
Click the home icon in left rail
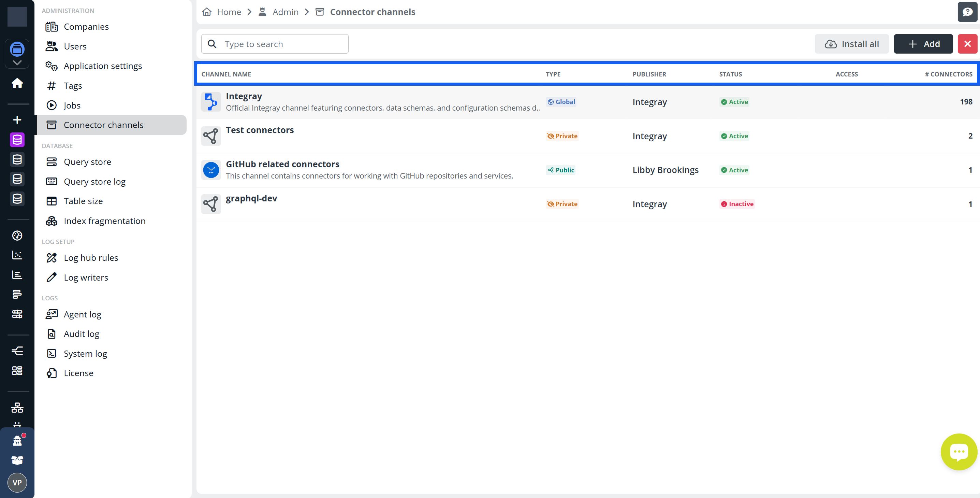click(x=17, y=83)
